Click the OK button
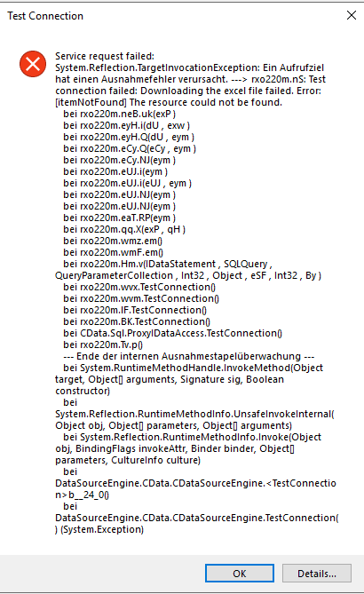 coord(240,574)
